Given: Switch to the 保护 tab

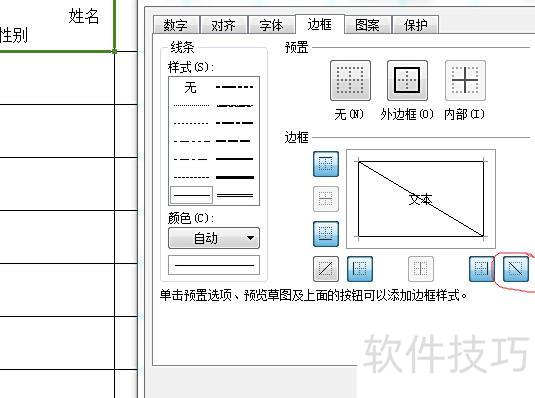Looking at the screenshot, I should pos(415,25).
